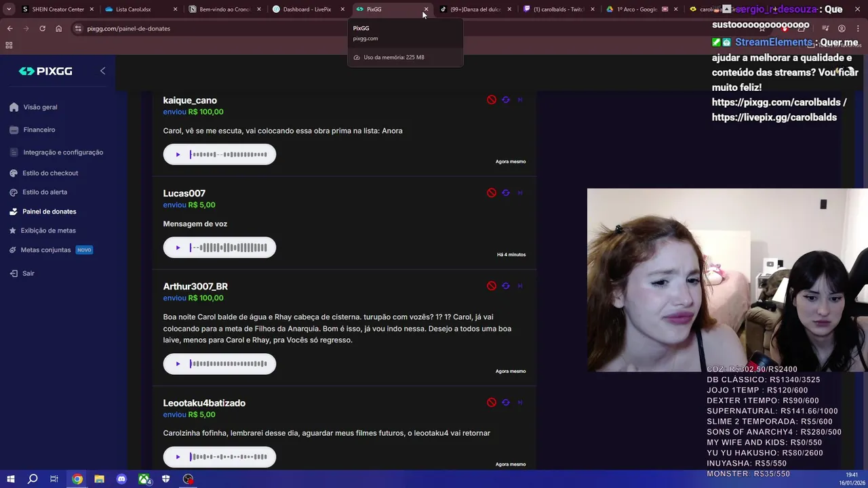The image size is (868, 488).
Task: Open File Explorer from the taskbar
Action: click(x=99, y=479)
